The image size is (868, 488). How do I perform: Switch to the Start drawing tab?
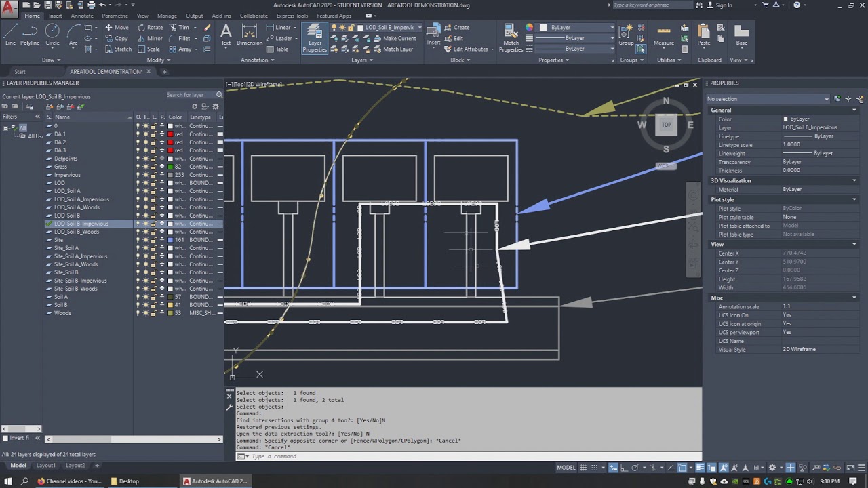point(20,72)
